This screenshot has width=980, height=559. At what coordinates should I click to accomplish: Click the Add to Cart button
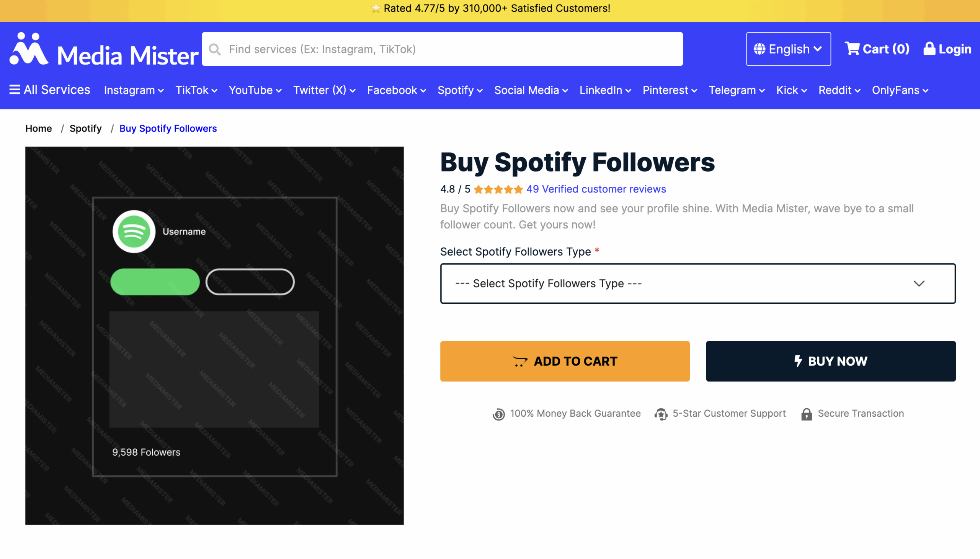pos(565,361)
